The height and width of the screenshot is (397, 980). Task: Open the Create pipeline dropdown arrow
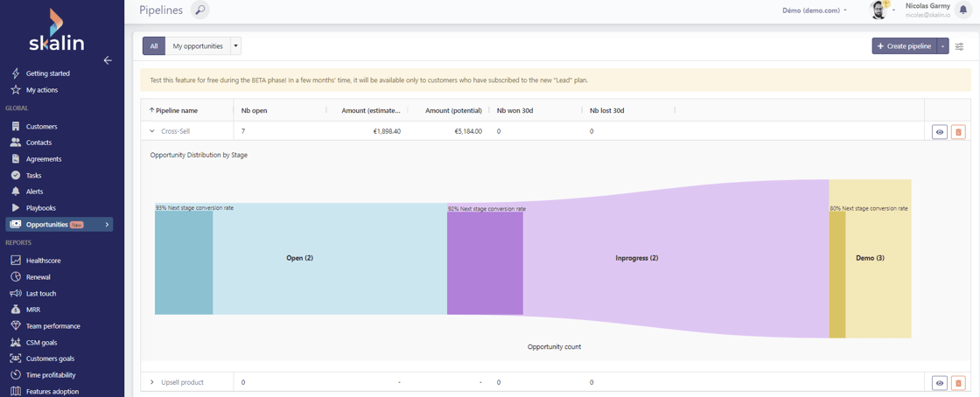tap(943, 46)
